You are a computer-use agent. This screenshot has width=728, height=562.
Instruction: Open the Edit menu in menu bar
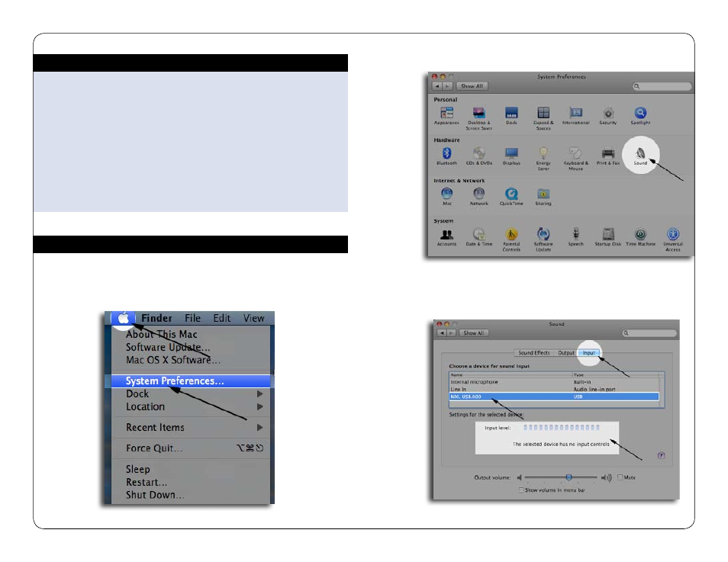[x=222, y=318]
